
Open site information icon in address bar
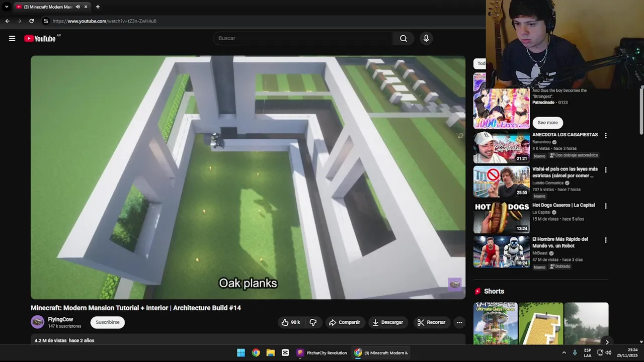point(46,21)
